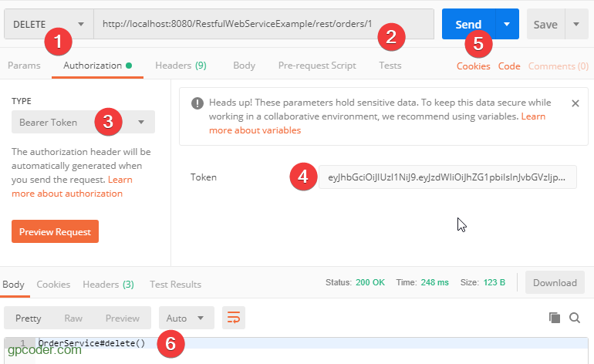The height and width of the screenshot is (364, 594).
Task: Dismiss the Heads up warning banner
Action: [575, 103]
